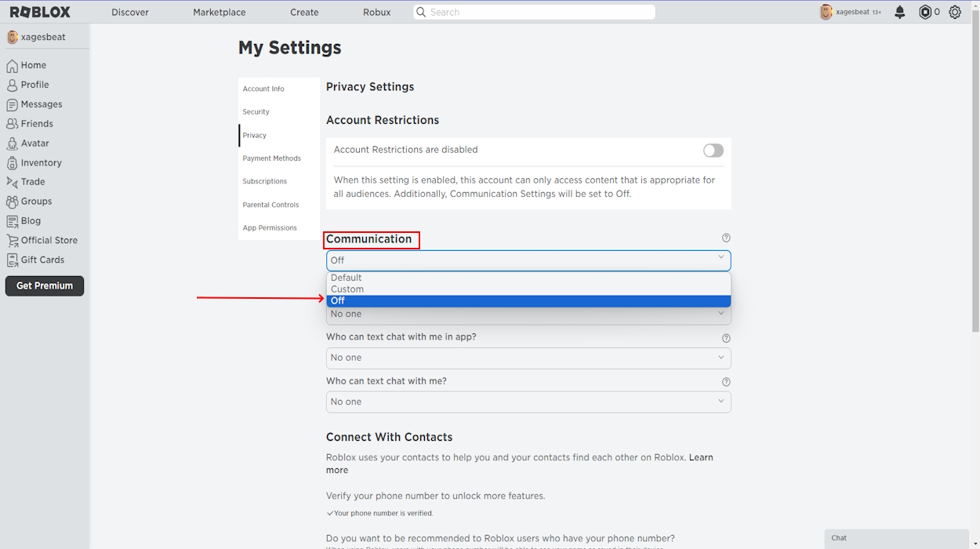Click inside the search bar
Viewport: 980px width, 549px height.
pyautogui.click(x=533, y=12)
